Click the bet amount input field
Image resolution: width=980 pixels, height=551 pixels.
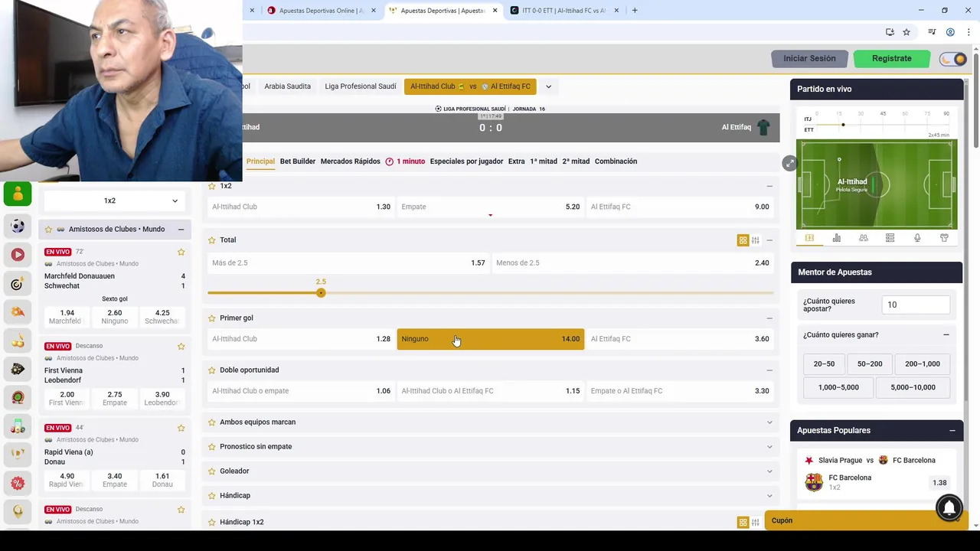click(x=916, y=305)
